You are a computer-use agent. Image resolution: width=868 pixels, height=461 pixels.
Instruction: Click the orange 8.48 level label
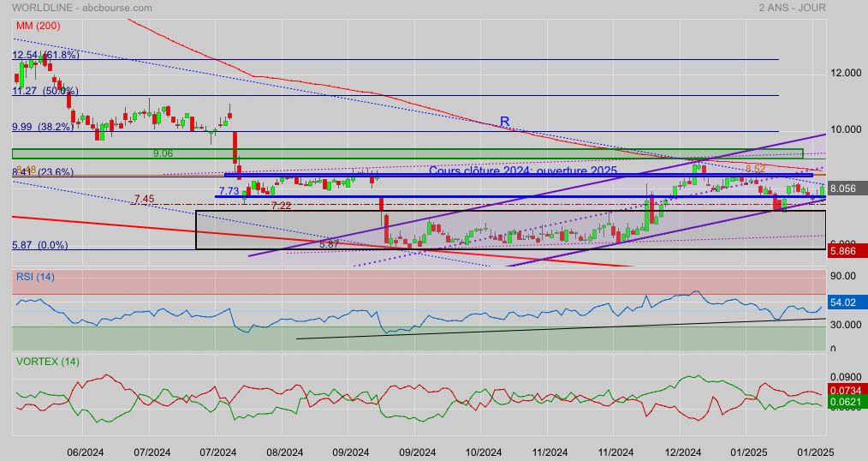26,169
